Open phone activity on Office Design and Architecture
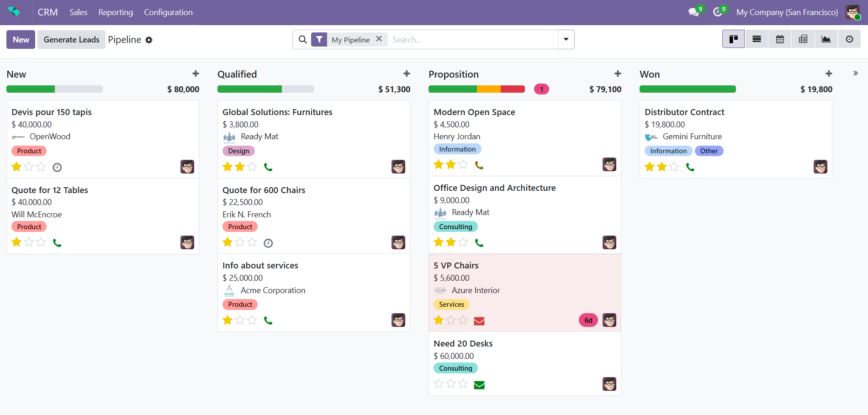The height and width of the screenshot is (415, 868). (x=479, y=243)
